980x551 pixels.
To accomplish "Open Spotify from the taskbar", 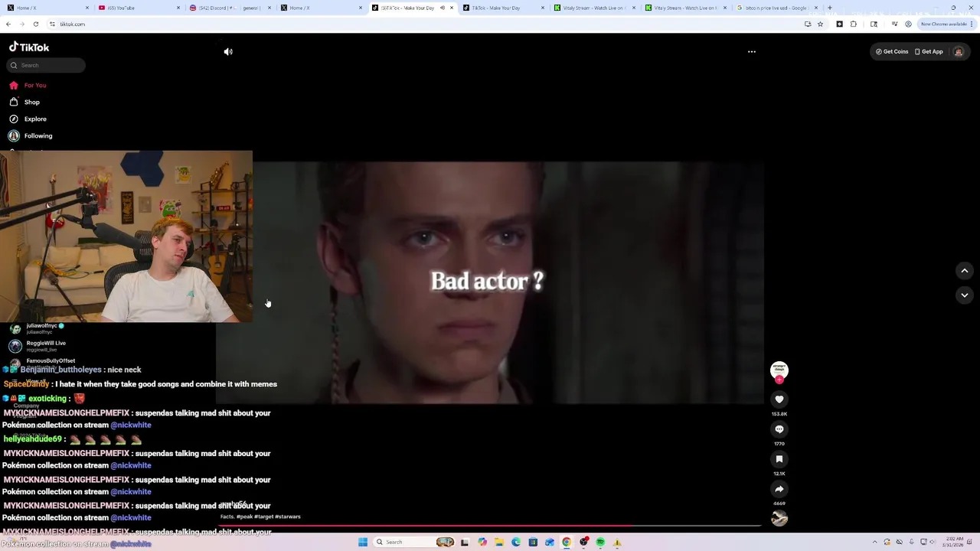I will click(x=600, y=542).
